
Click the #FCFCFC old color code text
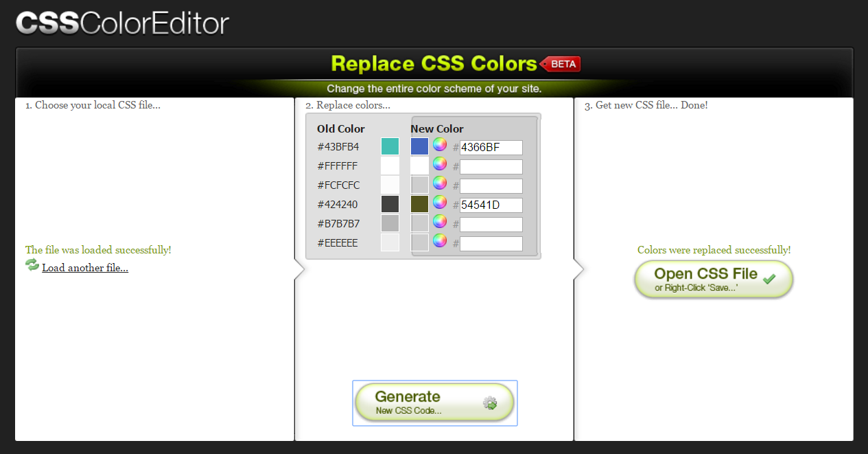338,185
